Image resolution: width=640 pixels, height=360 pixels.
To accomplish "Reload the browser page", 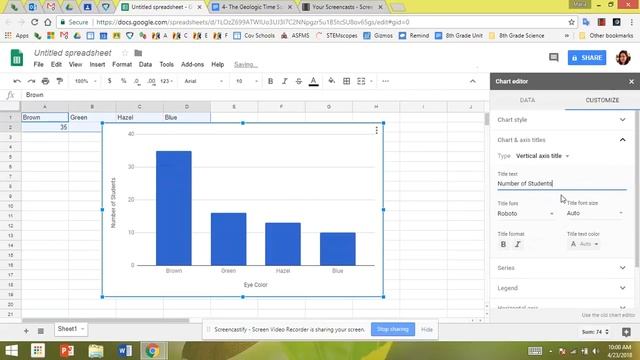I will coord(34,22).
